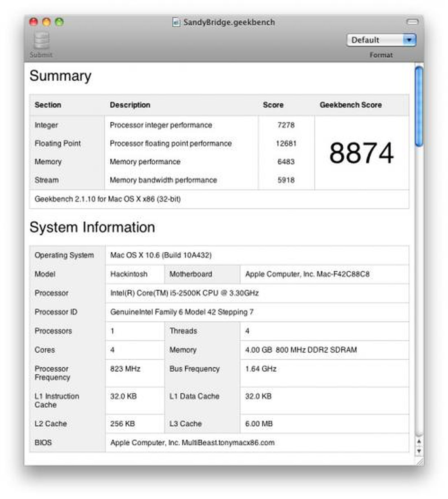Viewport: 448px width, 499px height.
Task: Click the red close window button
Action: 34,22
